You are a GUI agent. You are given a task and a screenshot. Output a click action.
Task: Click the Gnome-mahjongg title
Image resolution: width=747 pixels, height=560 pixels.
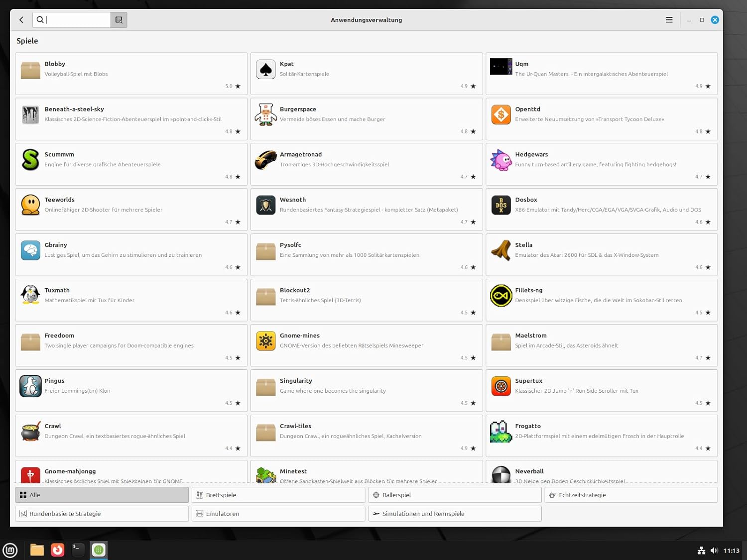pos(70,471)
